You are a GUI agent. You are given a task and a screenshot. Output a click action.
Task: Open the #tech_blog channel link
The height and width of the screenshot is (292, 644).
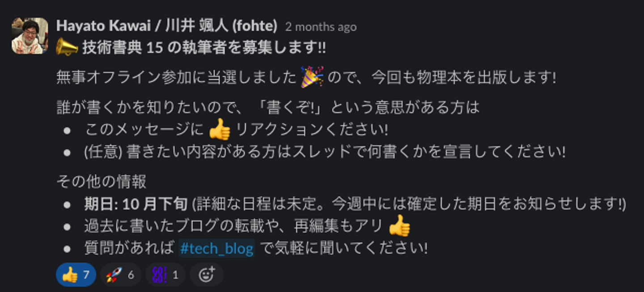coord(216,248)
